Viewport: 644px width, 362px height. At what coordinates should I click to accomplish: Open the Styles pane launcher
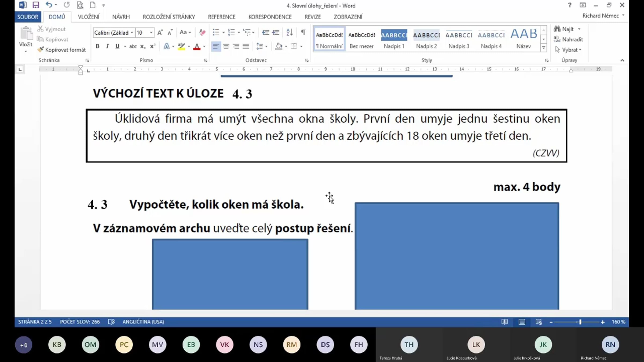pyautogui.click(x=547, y=61)
